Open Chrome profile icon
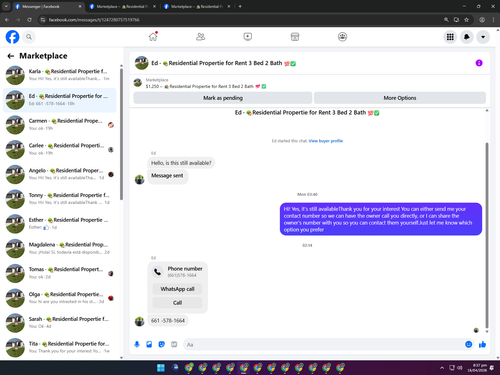 (482, 20)
